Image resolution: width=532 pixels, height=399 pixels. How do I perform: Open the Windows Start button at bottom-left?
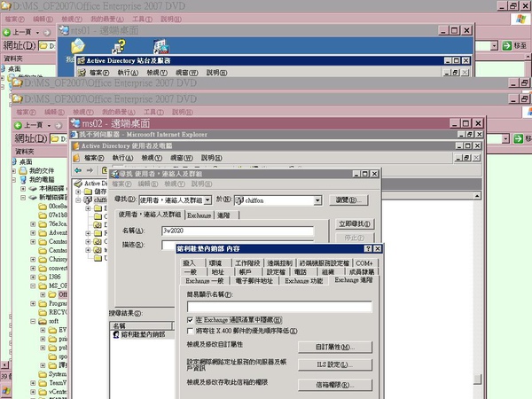click(x=6, y=392)
